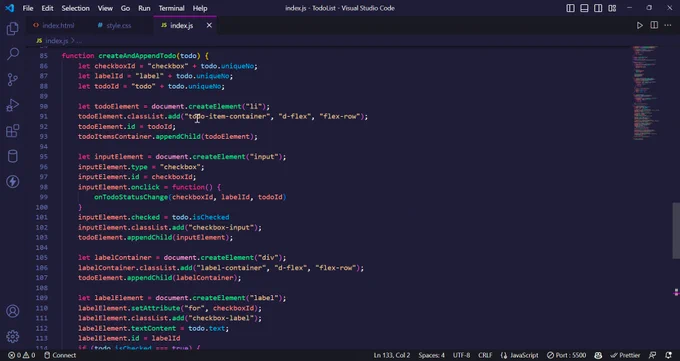Click line number 109 in gutter
The height and width of the screenshot is (361, 680).
[x=42, y=298]
